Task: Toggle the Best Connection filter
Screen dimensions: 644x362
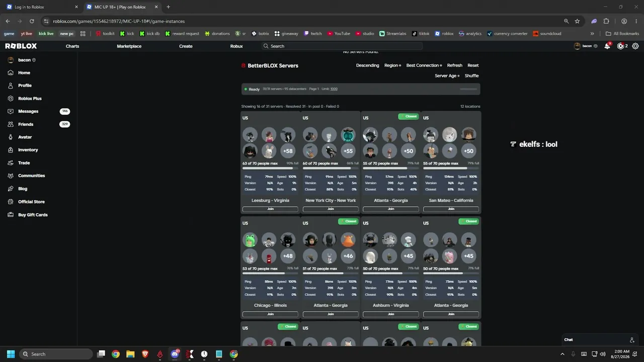Action: pyautogui.click(x=424, y=65)
